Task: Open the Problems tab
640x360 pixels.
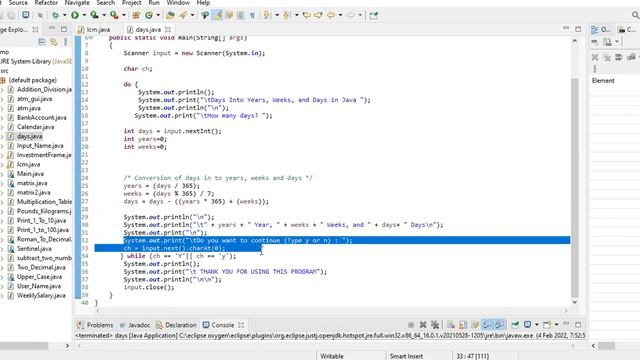Action: tap(96, 325)
